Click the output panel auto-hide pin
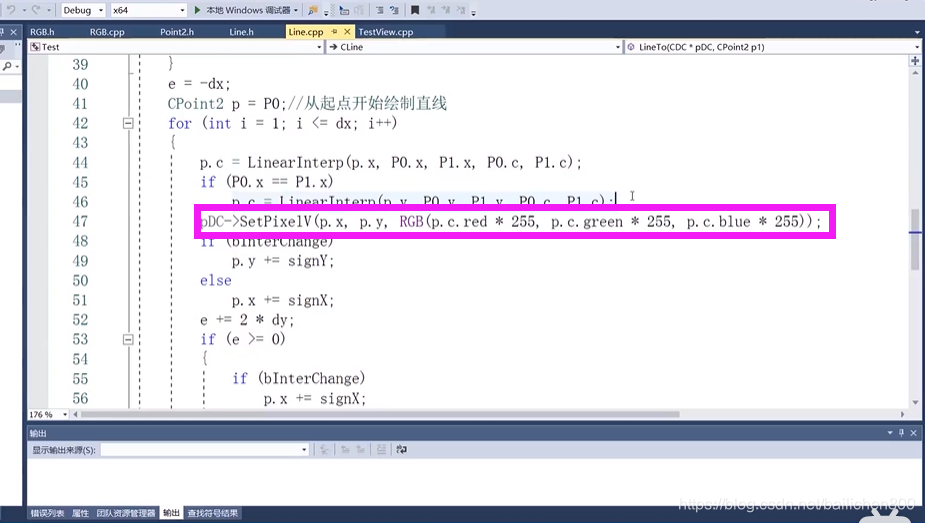Screen dimensions: 925x523 [901, 433]
